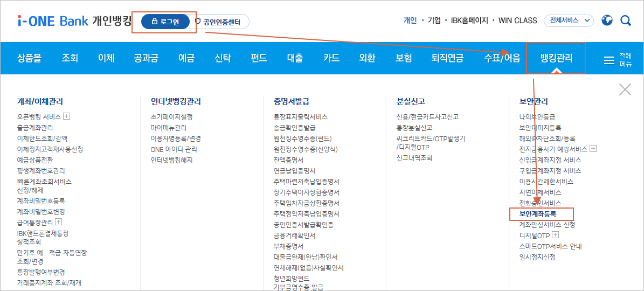Open the 전체서비스 dropdown
Viewport: 644px width, 291px height.
(569, 20)
